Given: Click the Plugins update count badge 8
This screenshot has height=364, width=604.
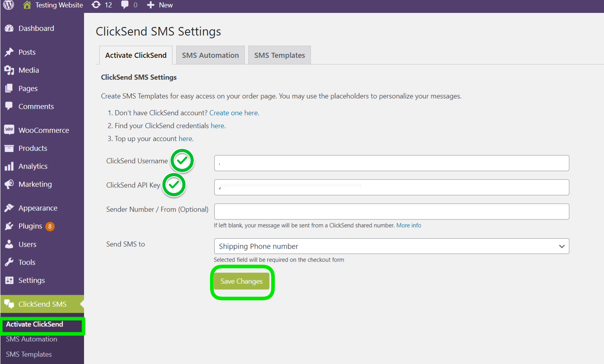Looking at the screenshot, I should pyautogui.click(x=50, y=226).
